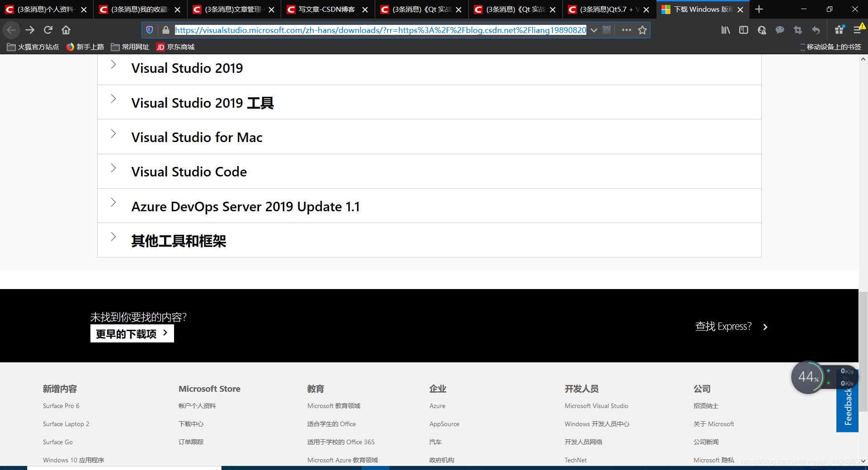Open a new browser tab
The image size is (868, 470).
tap(759, 9)
